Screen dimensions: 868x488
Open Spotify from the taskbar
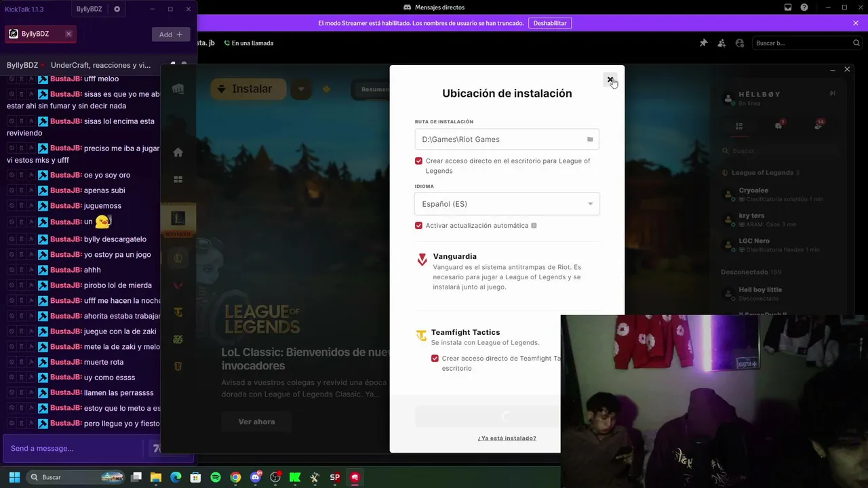pyautogui.click(x=216, y=477)
